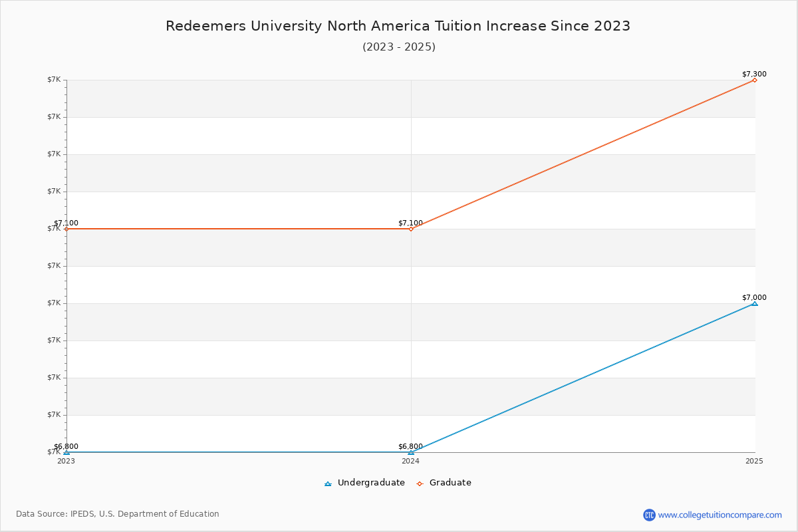Select the Graduate 2023 data point marker

(66, 229)
